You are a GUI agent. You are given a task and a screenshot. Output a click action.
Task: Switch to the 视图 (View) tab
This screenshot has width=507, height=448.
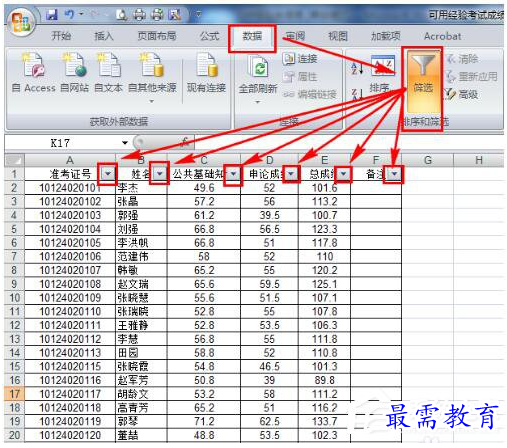[338, 36]
